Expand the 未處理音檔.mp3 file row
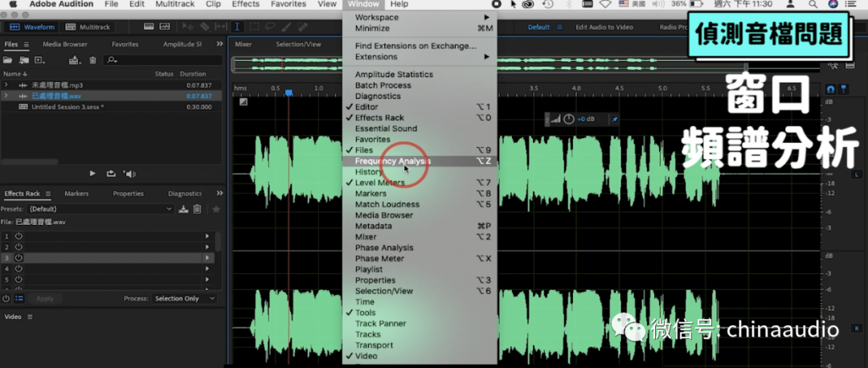The image size is (868, 368). [6, 84]
